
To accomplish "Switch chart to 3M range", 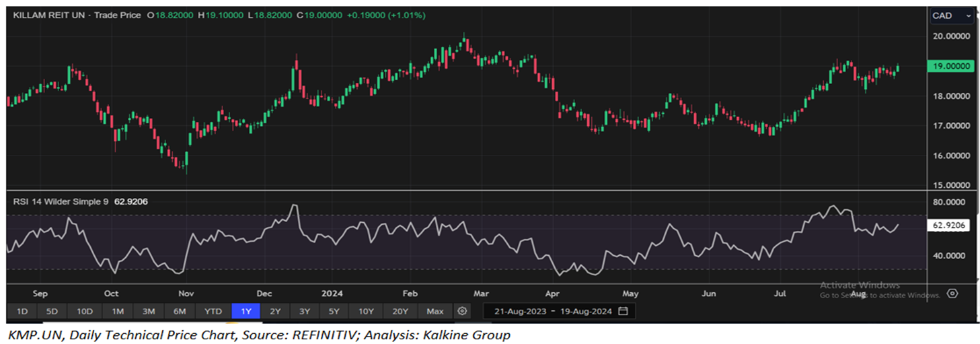I will (x=149, y=311).
